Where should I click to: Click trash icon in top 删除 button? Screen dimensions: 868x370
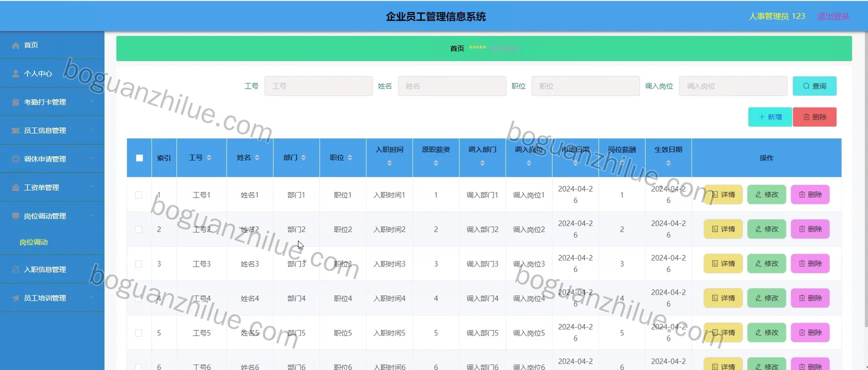(806, 117)
